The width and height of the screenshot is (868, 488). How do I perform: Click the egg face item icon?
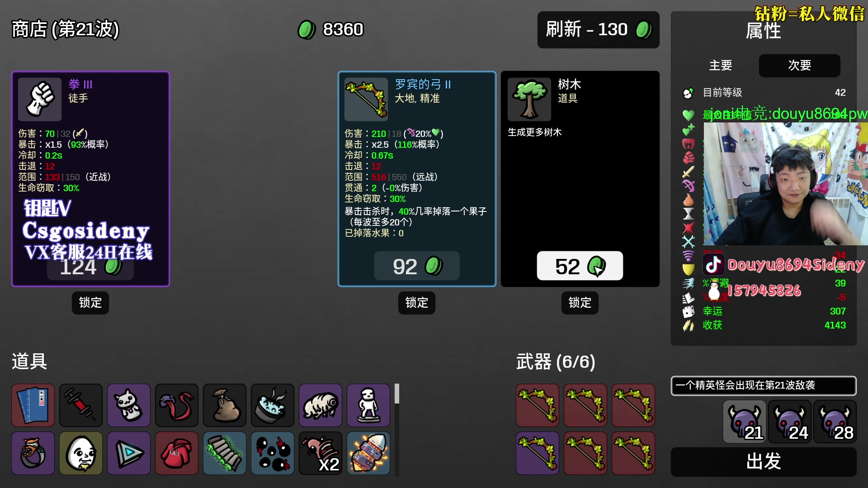[x=81, y=453]
